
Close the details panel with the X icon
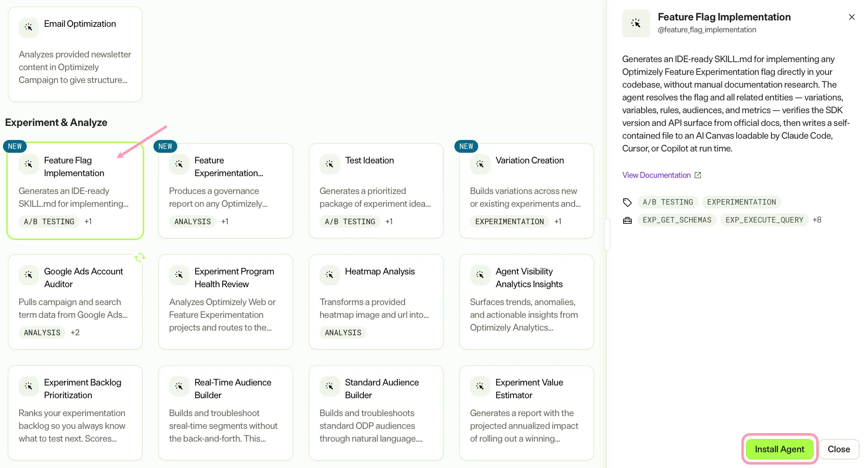tap(851, 17)
